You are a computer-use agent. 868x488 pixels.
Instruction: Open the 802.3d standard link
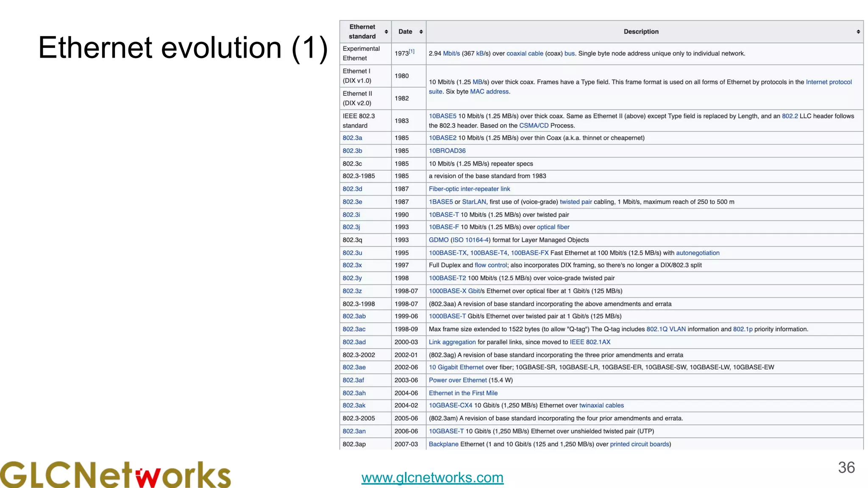[x=352, y=189]
